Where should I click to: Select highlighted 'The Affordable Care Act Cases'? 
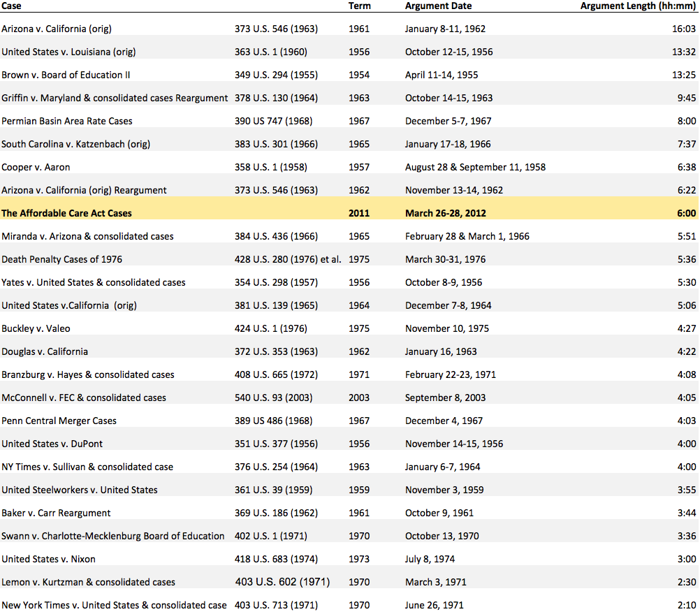tap(66, 213)
